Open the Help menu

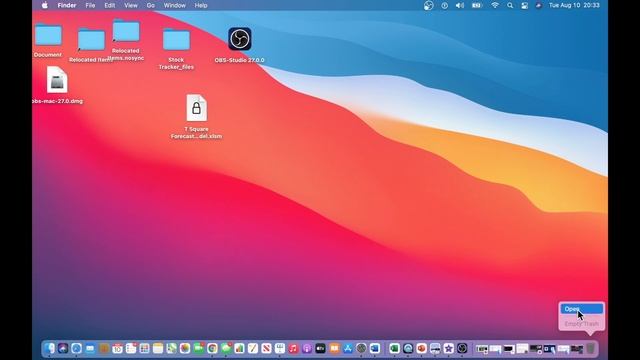pyautogui.click(x=201, y=5)
